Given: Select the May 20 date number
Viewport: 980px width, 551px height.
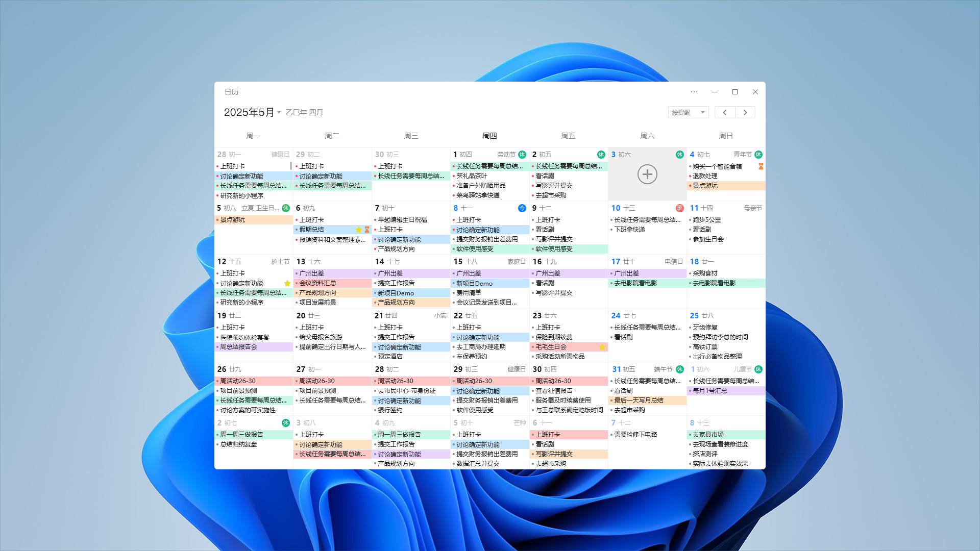Looking at the screenshot, I should click(301, 316).
